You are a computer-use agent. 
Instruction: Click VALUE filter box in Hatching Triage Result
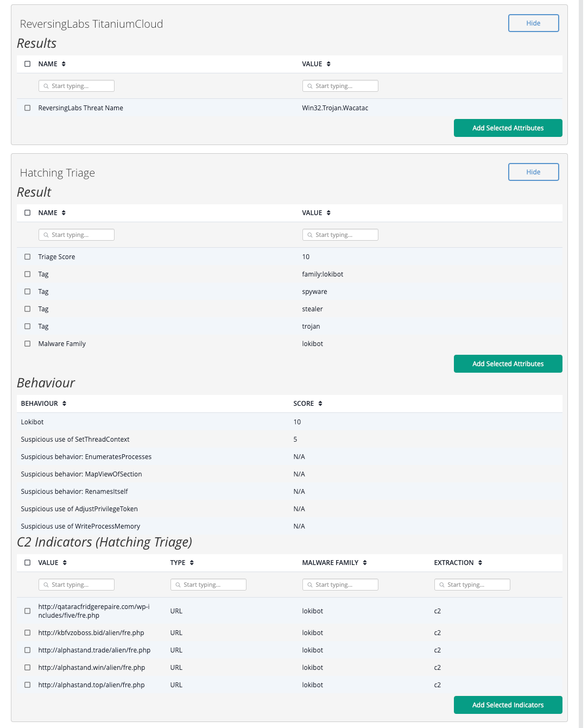[340, 235]
